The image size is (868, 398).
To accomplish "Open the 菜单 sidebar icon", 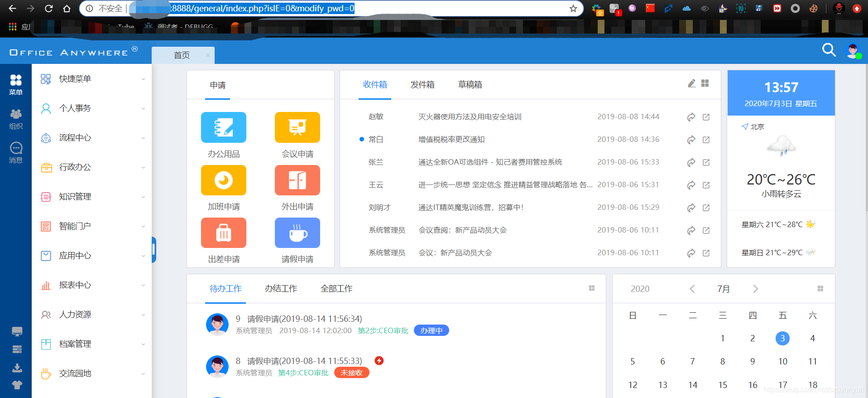I will pyautogui.click(x=16, y=85).
